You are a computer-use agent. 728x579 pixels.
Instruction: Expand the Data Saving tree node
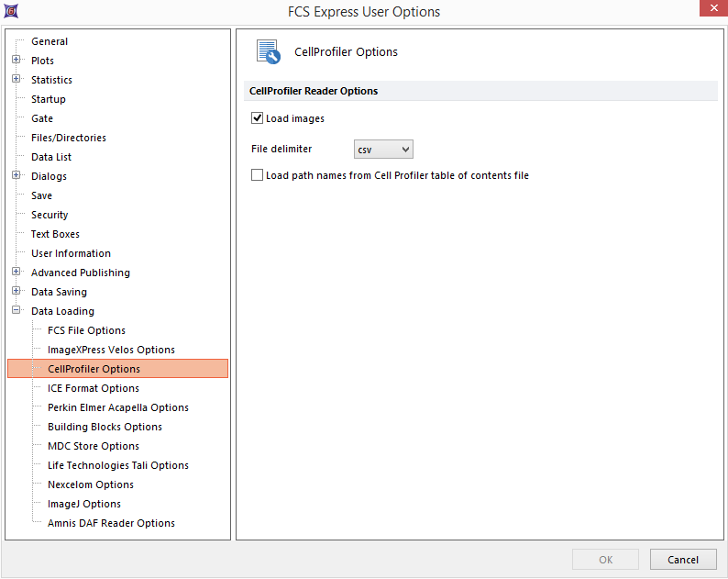tap(17, 292)
